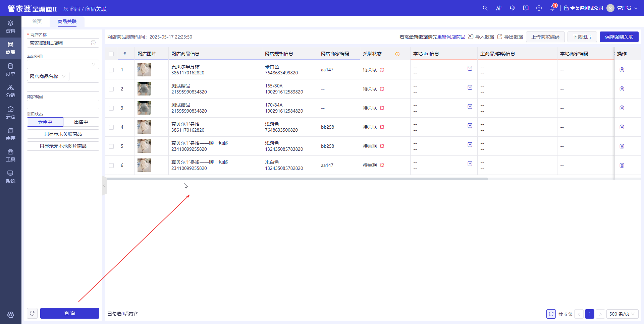Open 商品 in the sidebar
The height and width of the screenshot is (324, 644).
[10, 48]
